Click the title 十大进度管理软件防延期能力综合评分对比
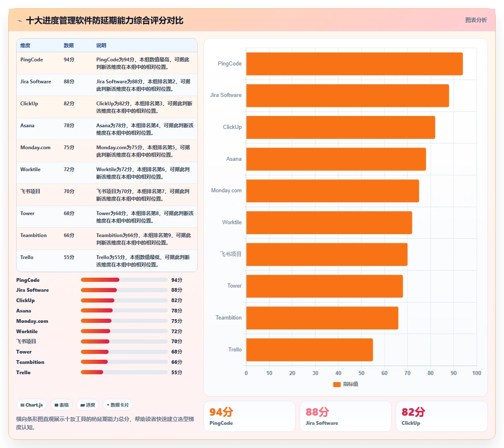This screenshot has height=448, width=504. (x=104, y=21)
